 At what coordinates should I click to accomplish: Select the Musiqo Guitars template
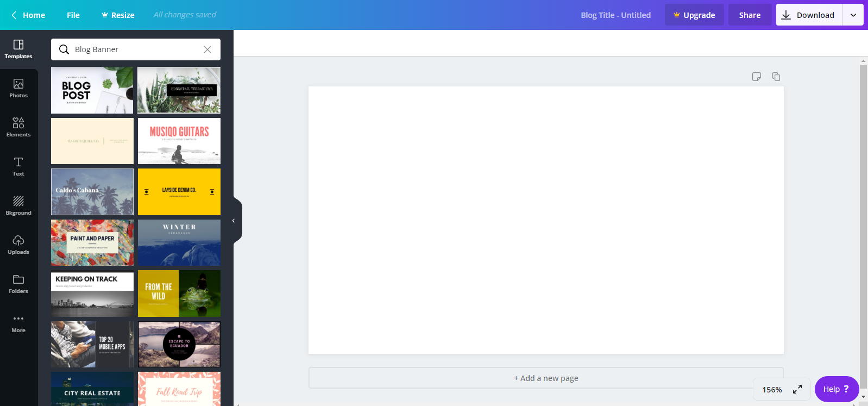pos(179,141)
